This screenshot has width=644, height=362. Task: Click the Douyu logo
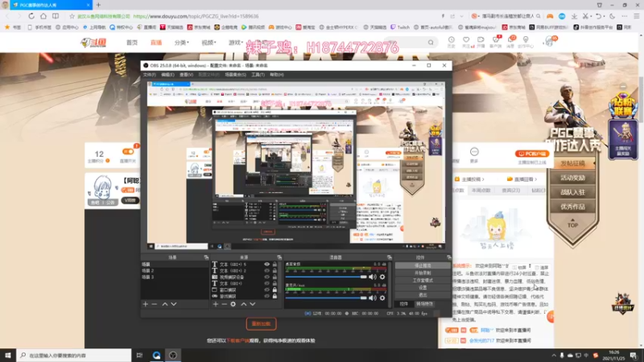click(93, 43)
